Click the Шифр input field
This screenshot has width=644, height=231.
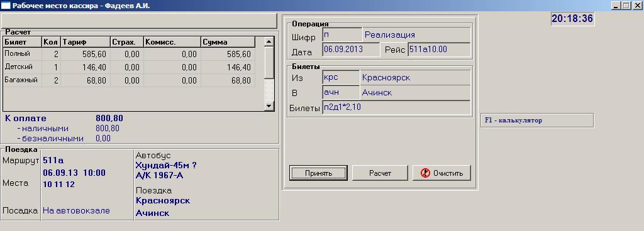(x=341, y=35)
